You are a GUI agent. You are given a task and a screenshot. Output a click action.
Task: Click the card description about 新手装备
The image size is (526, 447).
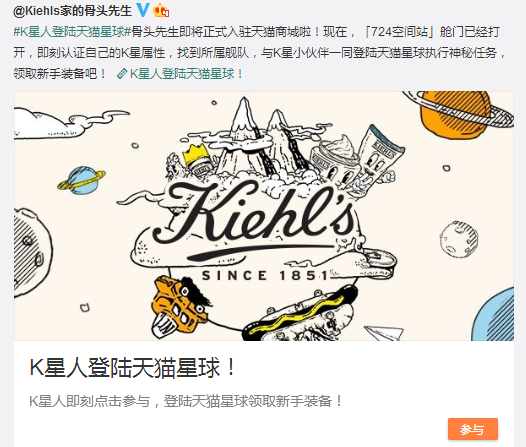(186, 401)
